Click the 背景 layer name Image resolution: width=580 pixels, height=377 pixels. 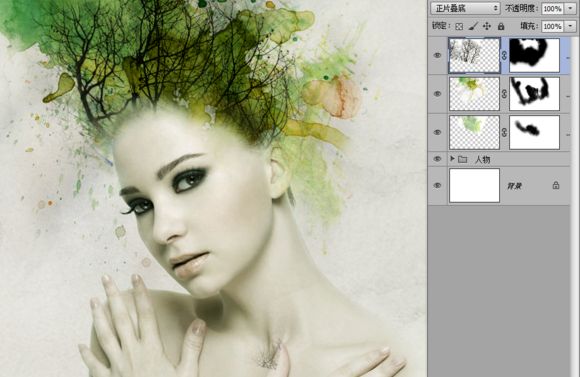(x=515, y=186)
